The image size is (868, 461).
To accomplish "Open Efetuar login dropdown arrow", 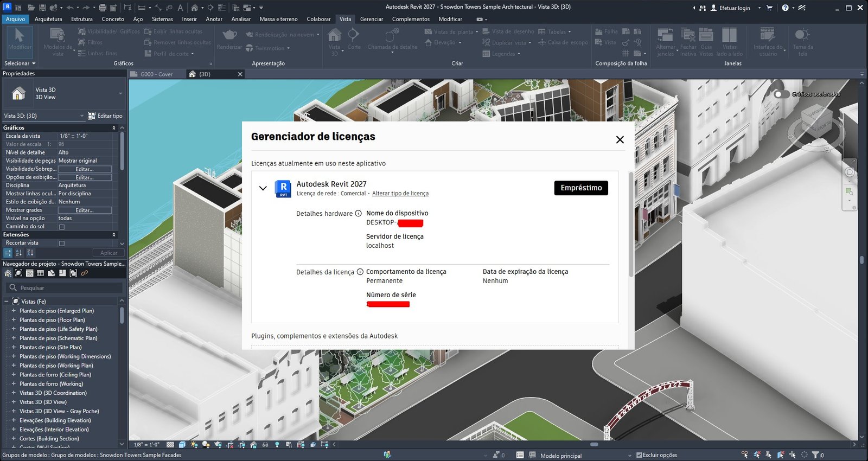I will coord(759,8).
